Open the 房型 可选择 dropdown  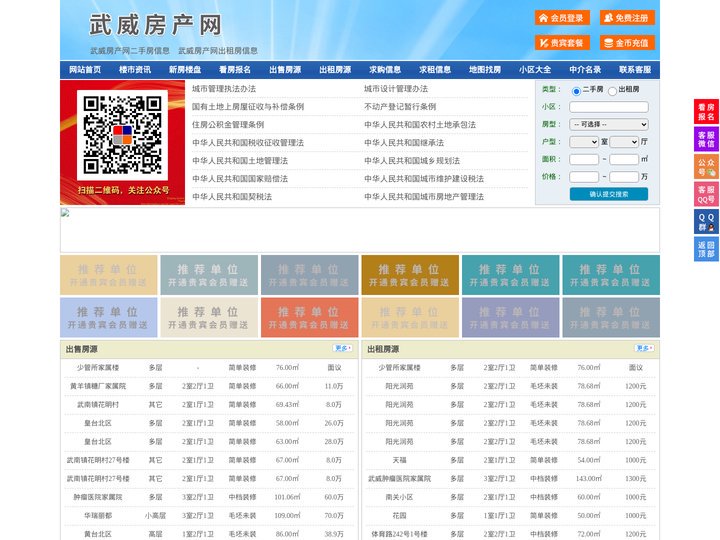pyautogui.click(x=609, y=124)
